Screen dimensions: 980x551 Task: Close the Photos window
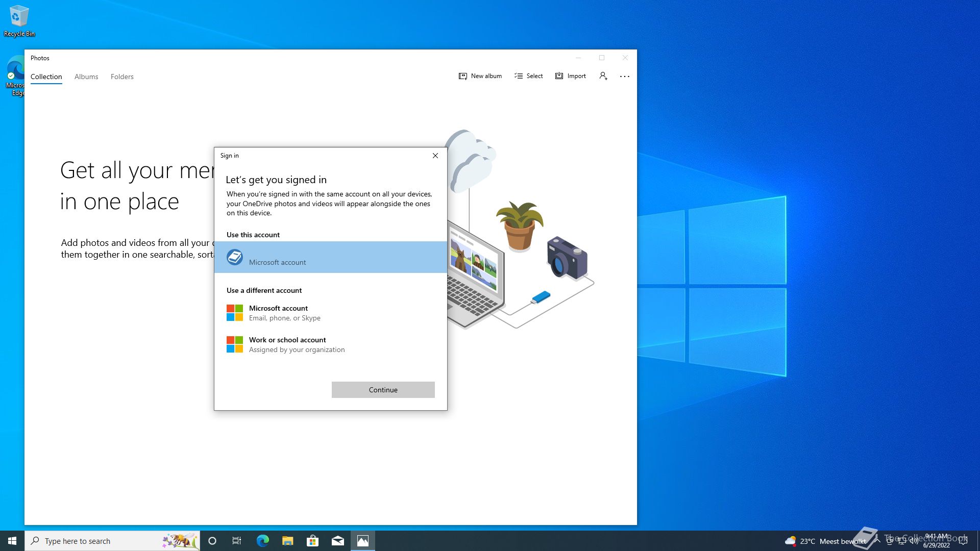click(x=625, y=58)
